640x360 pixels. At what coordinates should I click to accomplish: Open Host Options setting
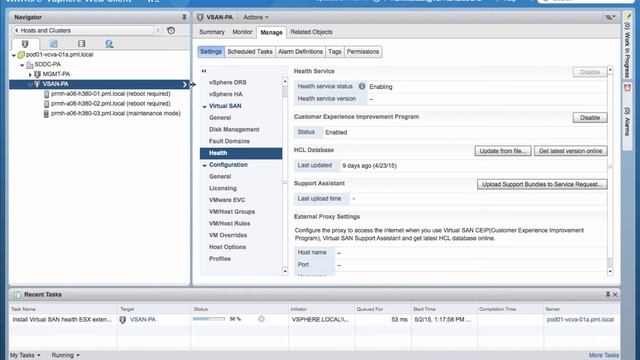tap(227, 247)
